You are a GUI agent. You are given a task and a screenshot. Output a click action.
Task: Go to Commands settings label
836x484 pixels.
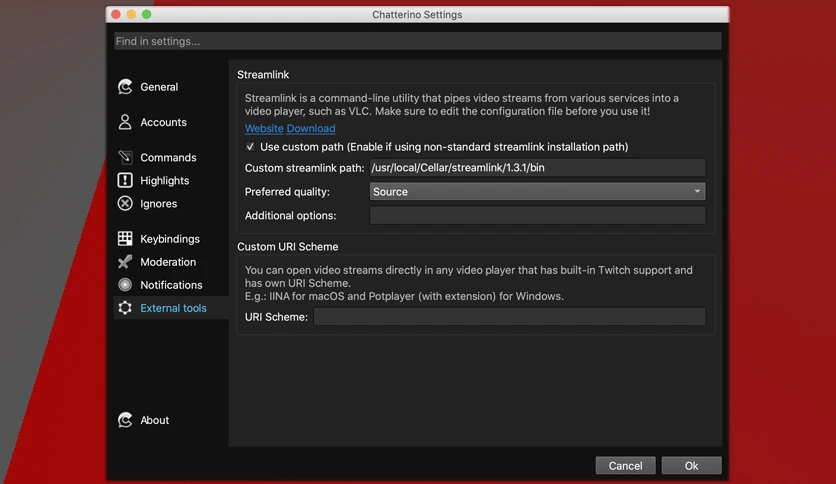tap(168, 157)
